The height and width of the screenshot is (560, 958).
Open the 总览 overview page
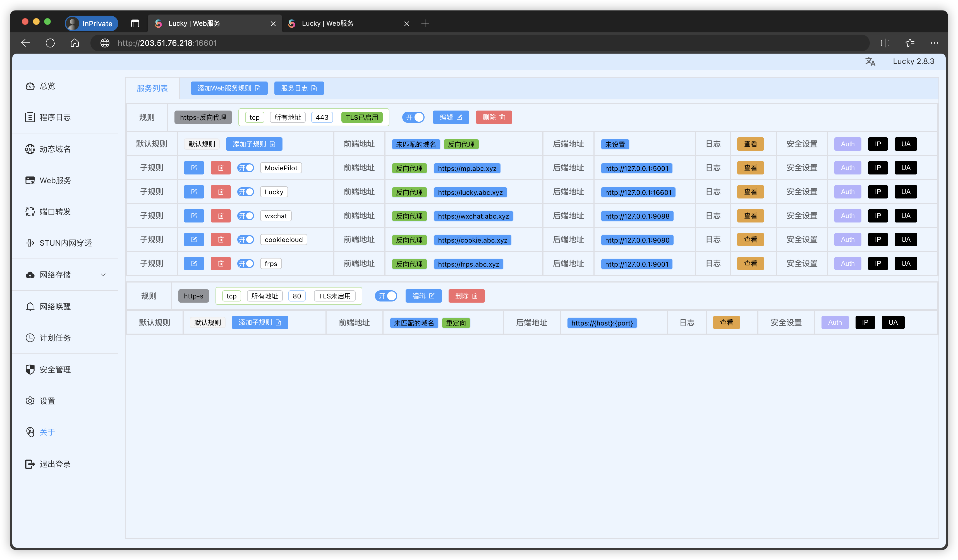(x=40, y=86)
